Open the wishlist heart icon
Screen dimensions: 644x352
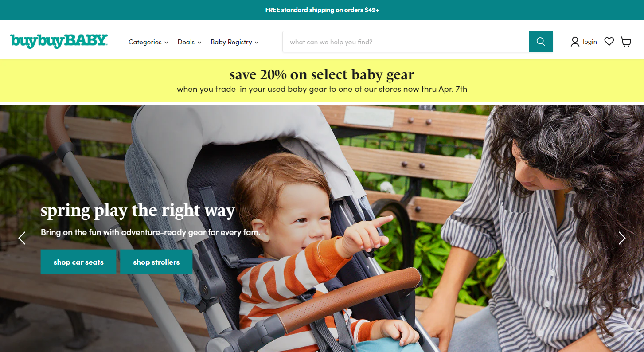tap(609, 42)
